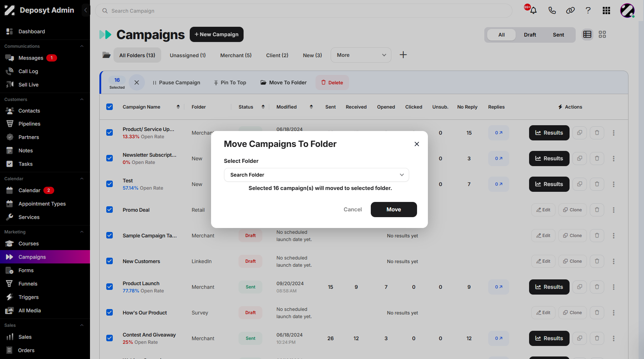
Task: Uncheck the New Customers checkbox
Action: click(110, 261)
